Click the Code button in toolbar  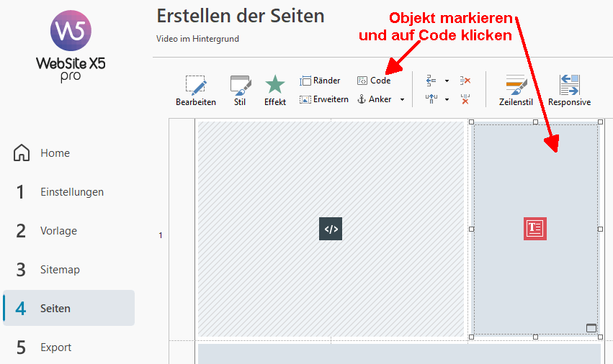(x=374, y=81)
